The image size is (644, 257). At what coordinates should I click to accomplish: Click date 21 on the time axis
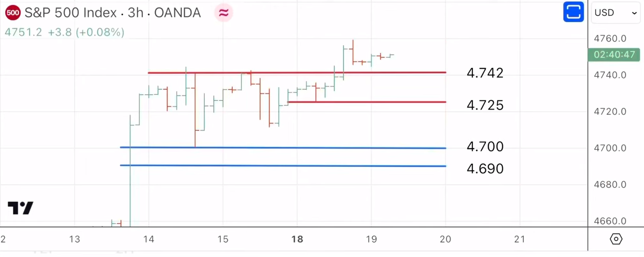[x=520, y=239]
